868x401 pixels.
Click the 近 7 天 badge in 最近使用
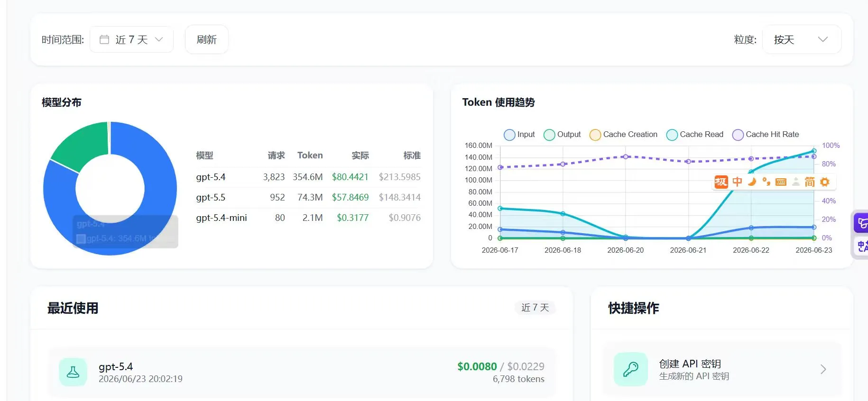pos(535,308)
